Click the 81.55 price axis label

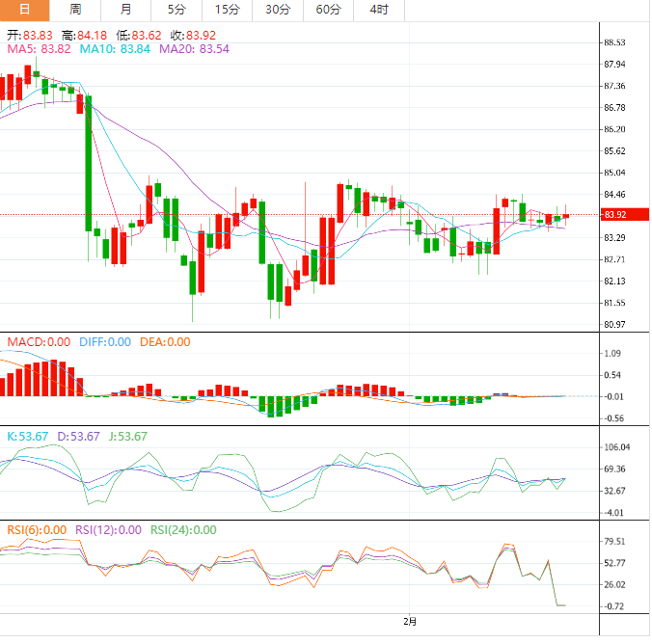(x=614, y=303)
